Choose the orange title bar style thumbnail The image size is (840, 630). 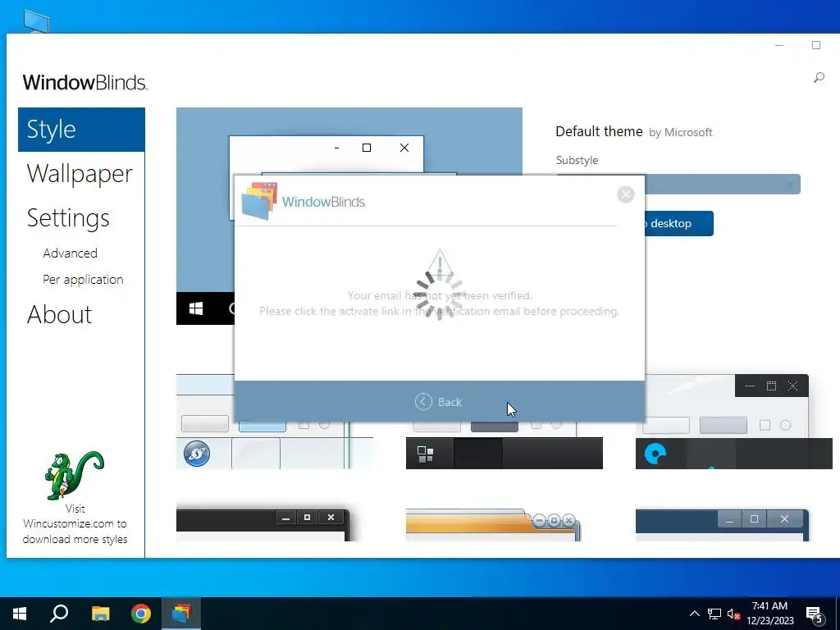coord(493,525)
